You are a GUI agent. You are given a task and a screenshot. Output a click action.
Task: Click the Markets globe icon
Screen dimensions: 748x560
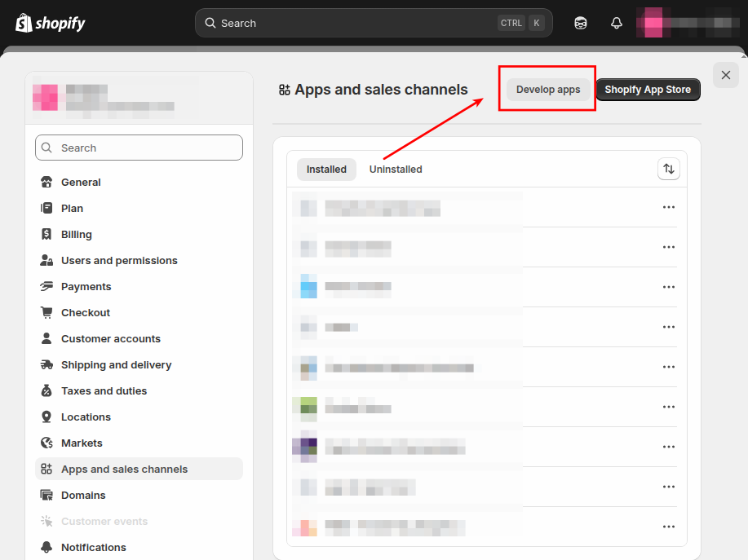coord(46,443)
